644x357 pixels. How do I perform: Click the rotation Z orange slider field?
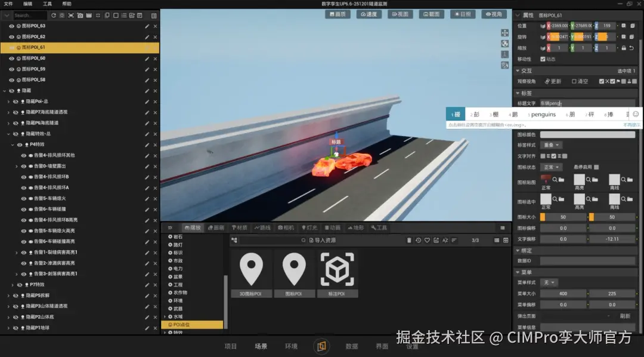(x=606, y=37)
